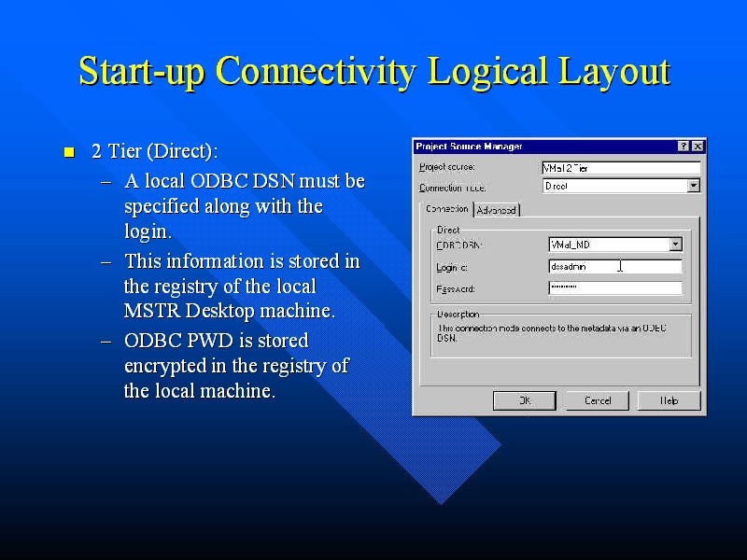Select the slide title Start-up Connectivity Logical Layout
The width and height of the screenshot is (747, 560).
(x=373, y=72)
